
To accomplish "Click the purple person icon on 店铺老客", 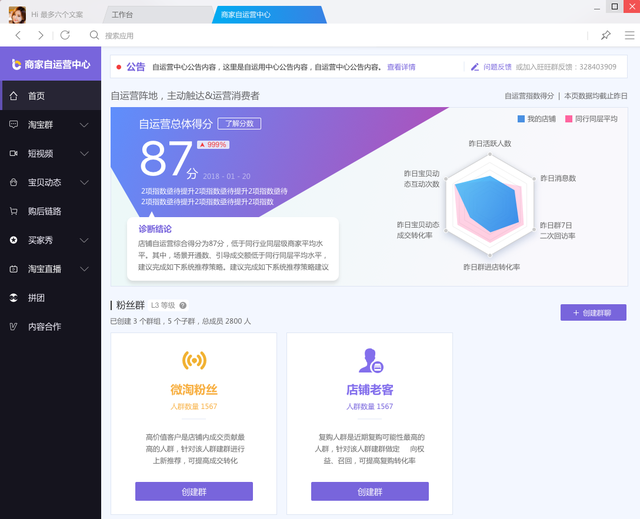I will pos(371,361).
